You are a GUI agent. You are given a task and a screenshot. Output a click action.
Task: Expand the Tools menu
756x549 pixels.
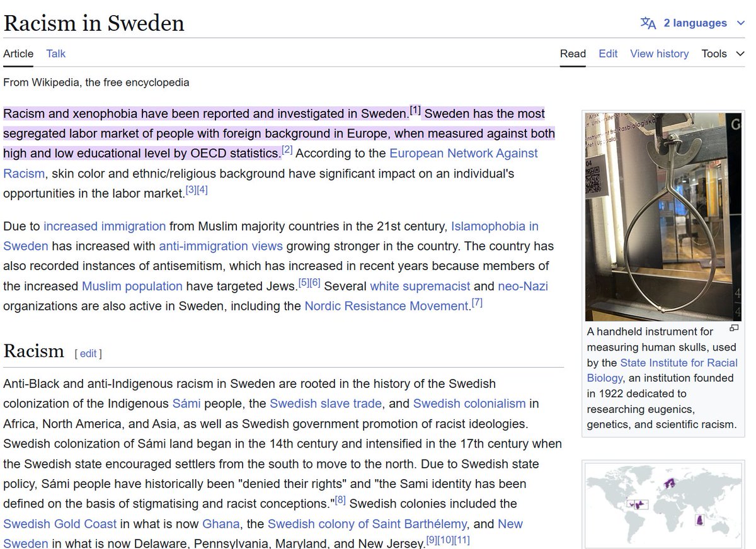pyautogui.click(x=723, y=54)
